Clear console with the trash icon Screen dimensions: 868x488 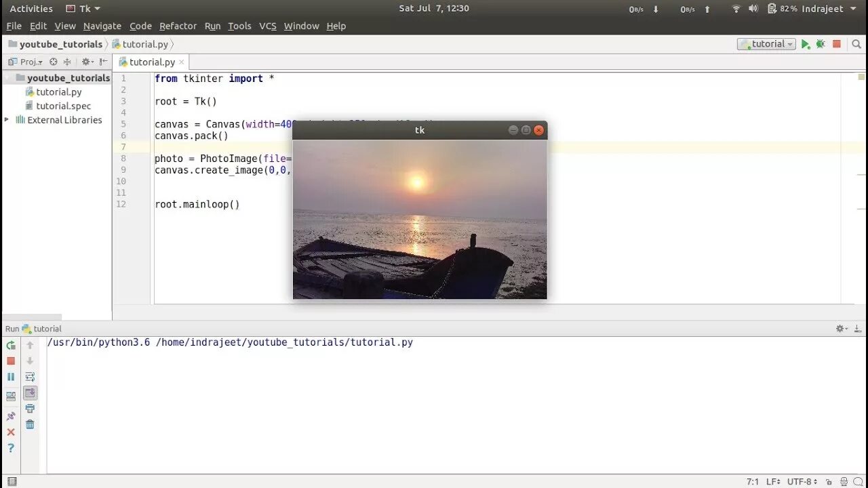[x=30, y=424]
